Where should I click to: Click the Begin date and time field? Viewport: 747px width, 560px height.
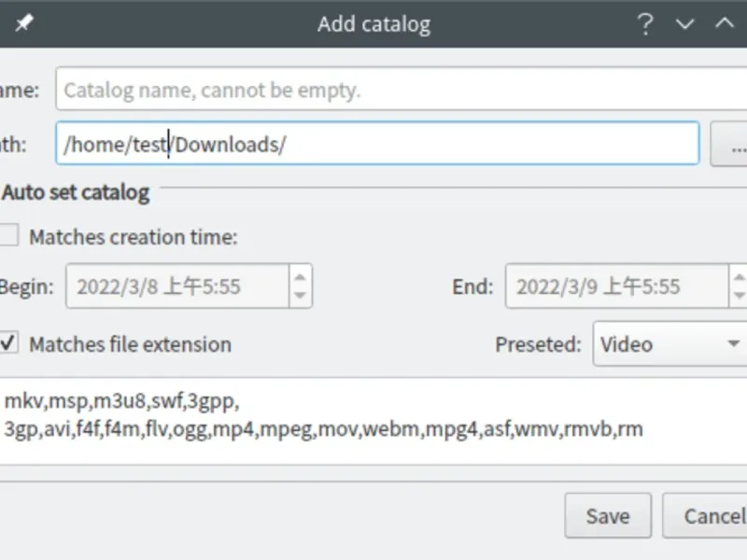pyautogui.click(x=176, y=286)
